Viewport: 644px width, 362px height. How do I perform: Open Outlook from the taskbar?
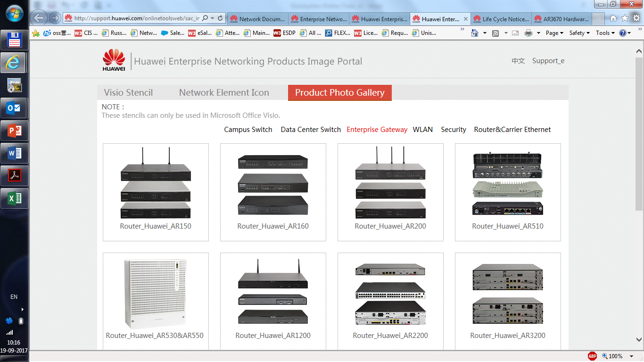tap(14, 108)
